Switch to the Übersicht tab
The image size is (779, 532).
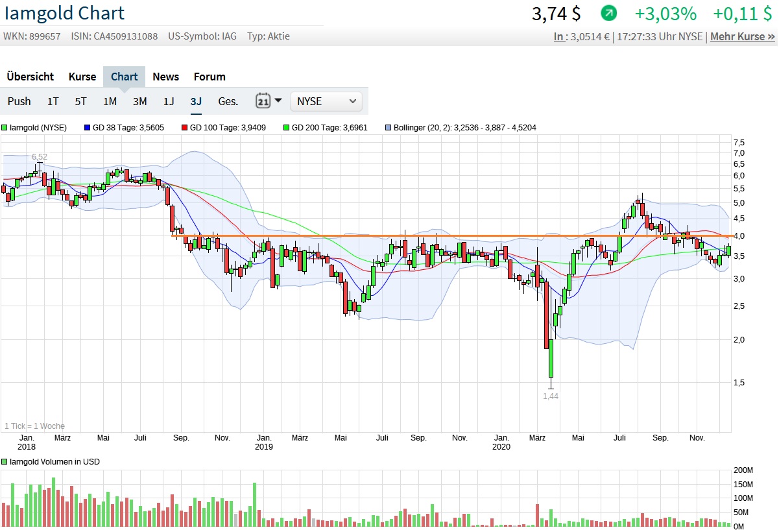pos(30,77)
